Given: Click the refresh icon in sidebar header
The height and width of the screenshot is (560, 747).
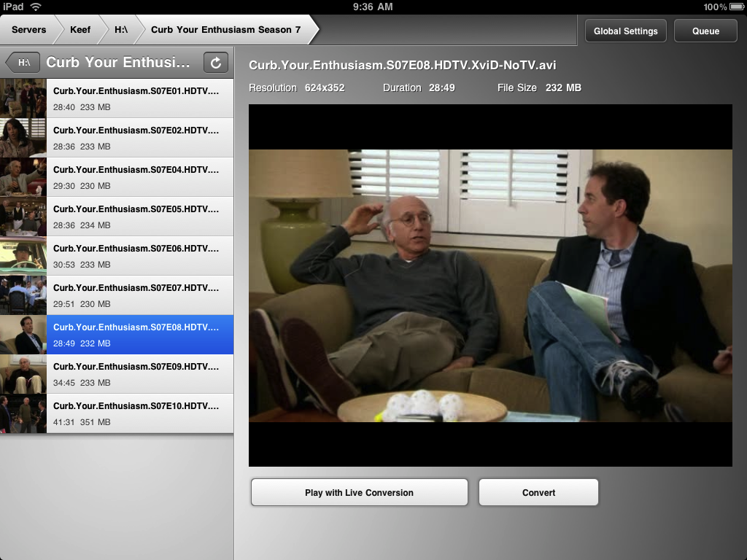Looking at the screenshot, I should click(x=215, y=63).
